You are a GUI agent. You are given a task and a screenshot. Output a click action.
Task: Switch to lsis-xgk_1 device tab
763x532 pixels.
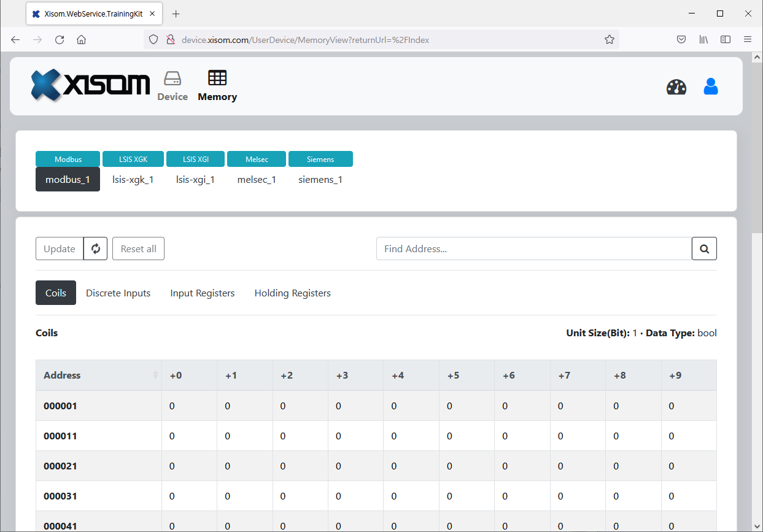[x=133, y=179]
